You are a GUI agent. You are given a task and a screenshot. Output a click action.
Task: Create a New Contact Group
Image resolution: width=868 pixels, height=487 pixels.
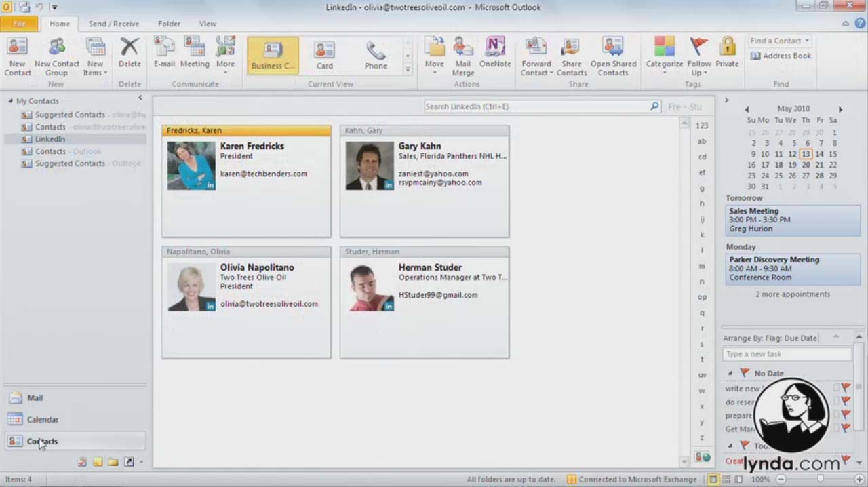coord(57,57)
